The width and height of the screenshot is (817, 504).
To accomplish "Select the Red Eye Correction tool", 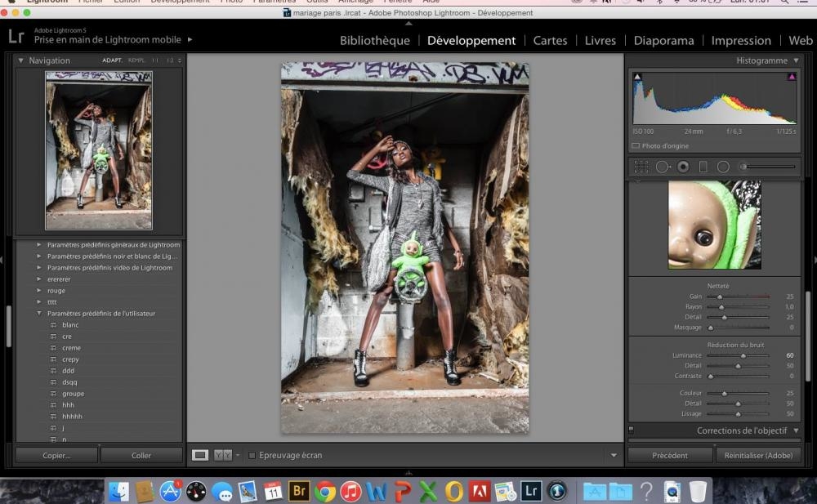I will click(683, 167).
